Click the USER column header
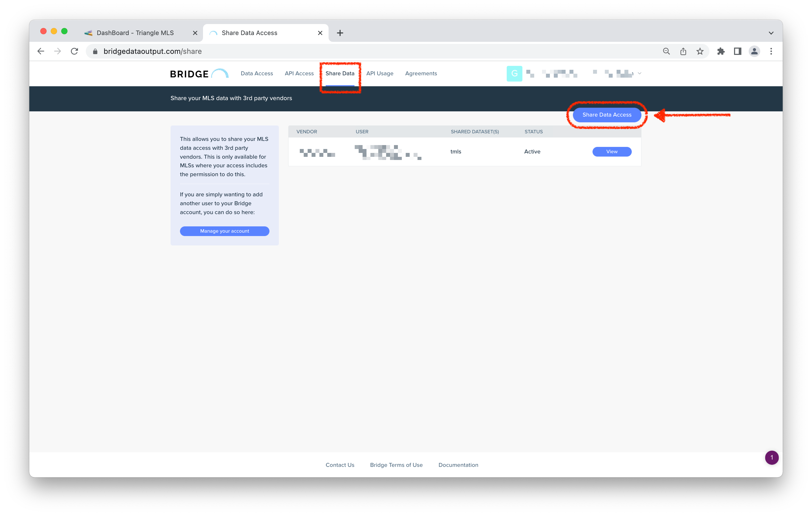 click(362, 131)
